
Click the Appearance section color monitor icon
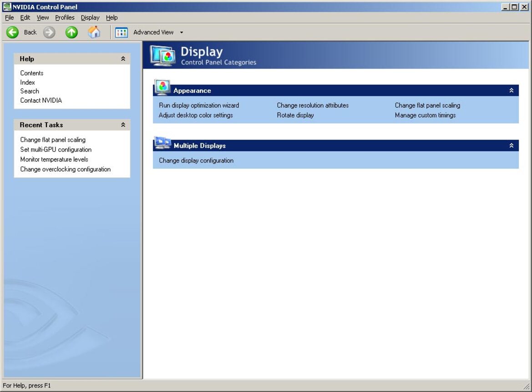[x=162, y=87]
